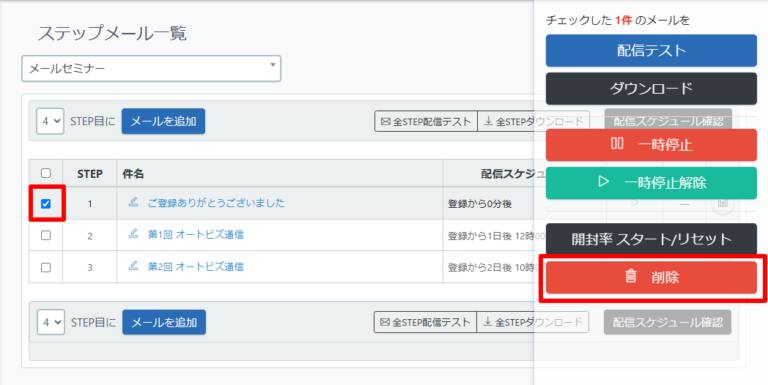Click the bottom 全STEP配信テスト button
The image size is (768, 385).
425,322
